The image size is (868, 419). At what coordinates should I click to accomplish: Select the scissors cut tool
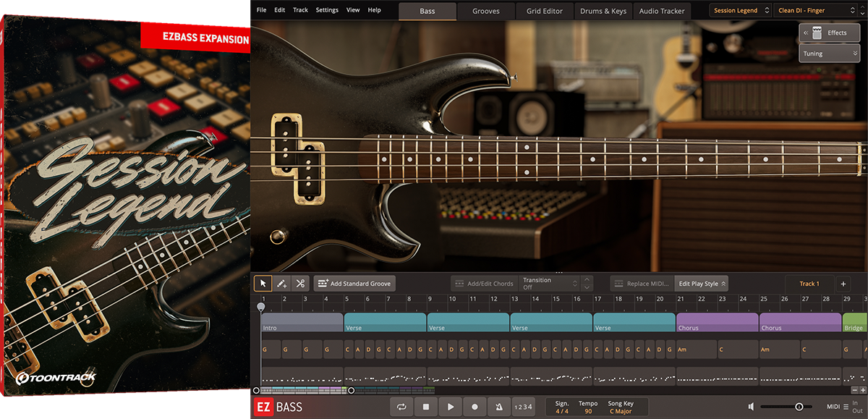coord(299,284)
